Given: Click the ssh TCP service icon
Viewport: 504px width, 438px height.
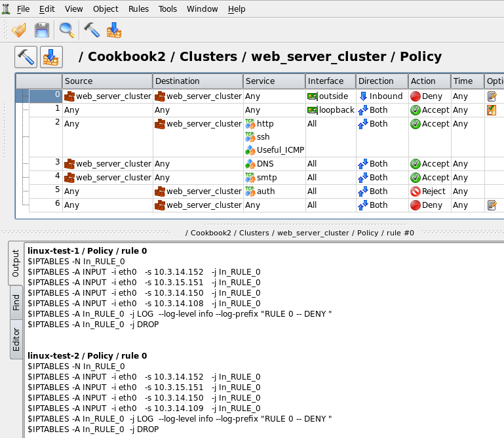Looking at the screenshot, I should click(250, 136).
